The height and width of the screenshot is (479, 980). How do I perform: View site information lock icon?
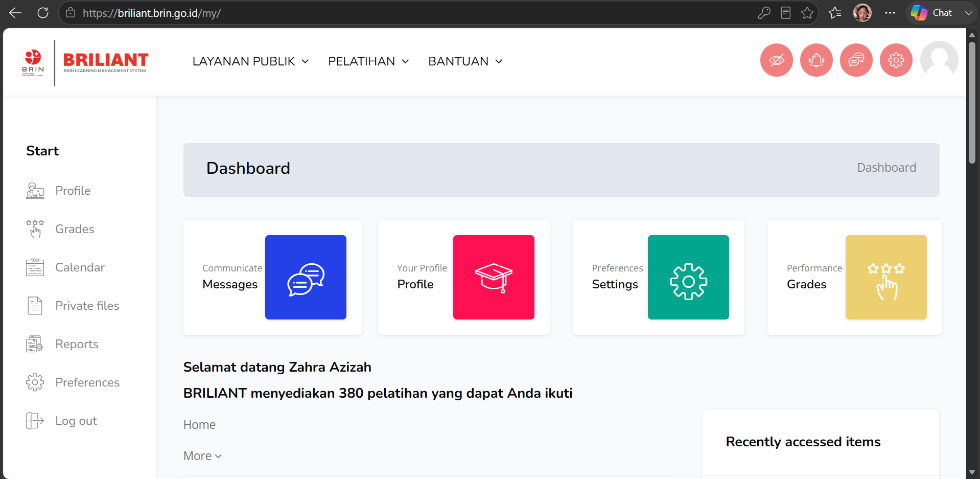click(x=71, y=13)
